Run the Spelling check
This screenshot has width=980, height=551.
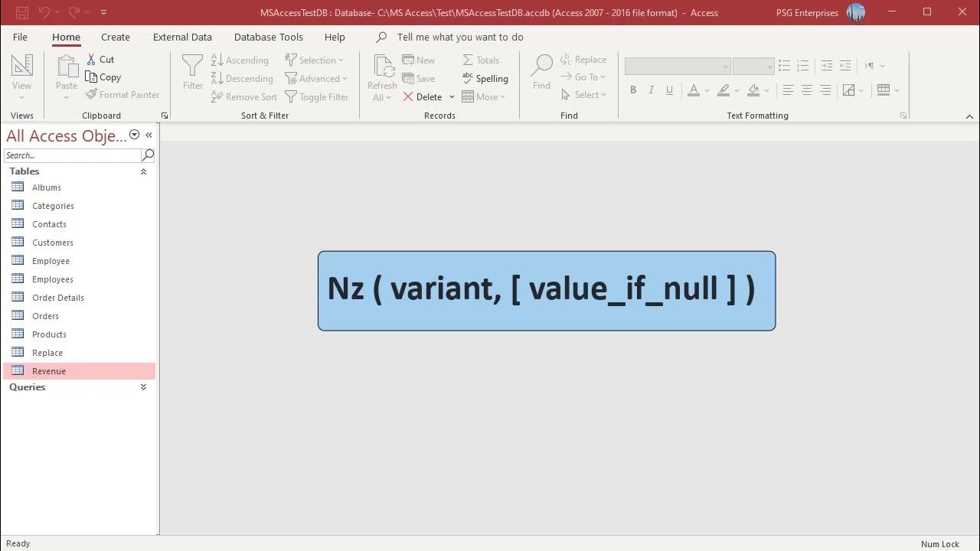point(485,79)
